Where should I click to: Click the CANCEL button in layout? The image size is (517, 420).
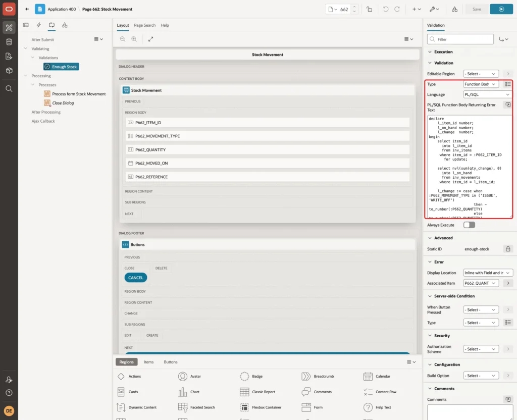tap(135, 278)
